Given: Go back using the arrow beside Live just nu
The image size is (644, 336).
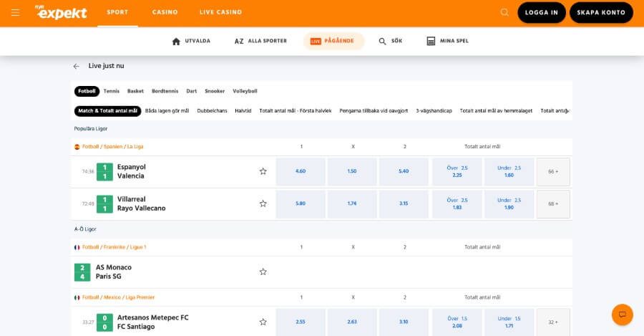Looking at the screenshot, I should pyautogui.click(x=76, y=66).
